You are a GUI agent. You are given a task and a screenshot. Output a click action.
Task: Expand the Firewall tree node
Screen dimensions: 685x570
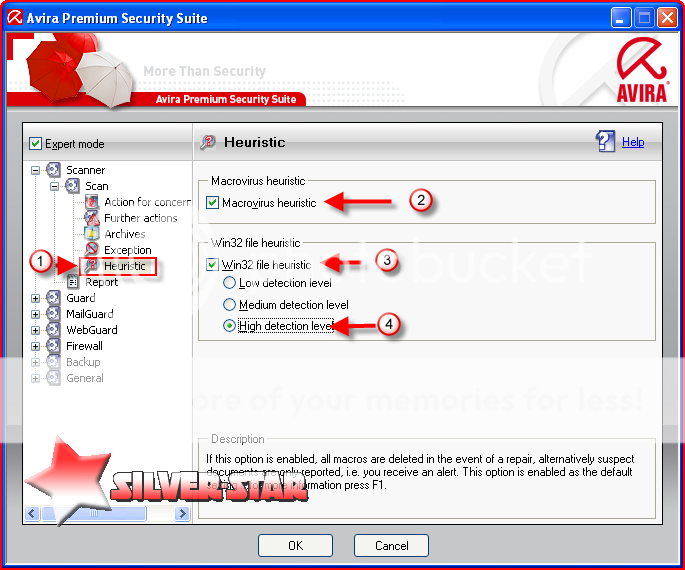point(35,347)
